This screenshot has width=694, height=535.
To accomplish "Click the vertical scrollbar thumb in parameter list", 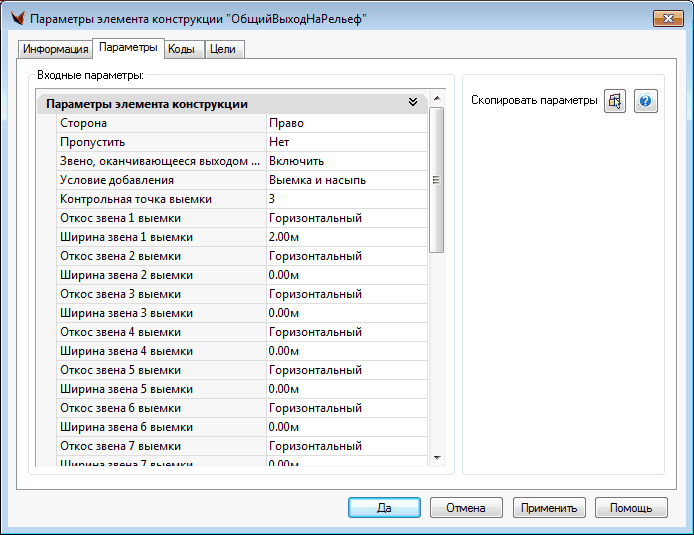I will point(436,180).
